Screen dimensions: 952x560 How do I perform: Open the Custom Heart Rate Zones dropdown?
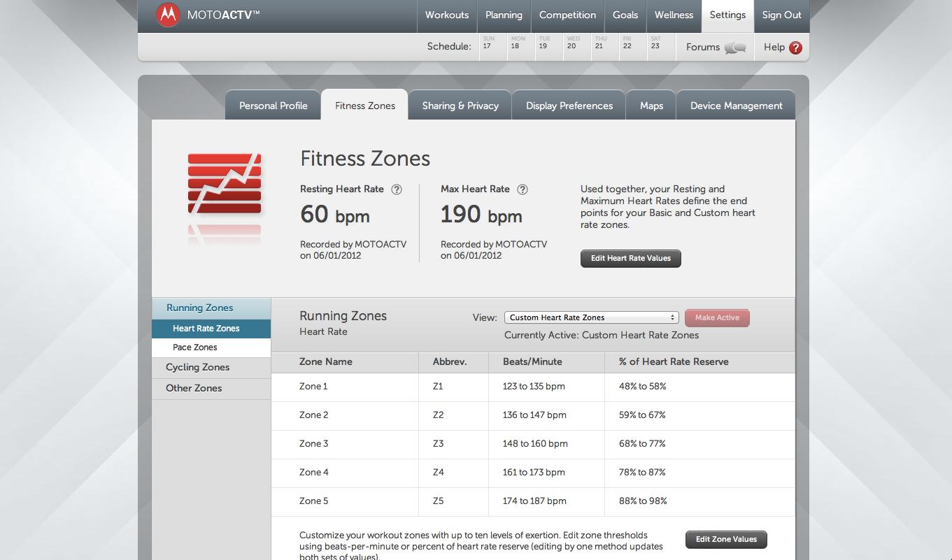coord(591,317)
